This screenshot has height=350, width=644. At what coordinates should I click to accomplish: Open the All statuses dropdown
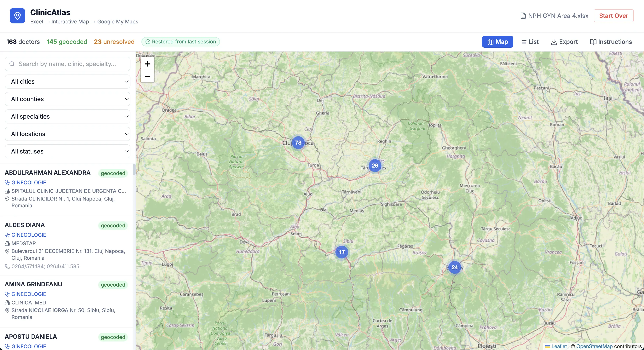pyautogui.click(x=68, y=151)
